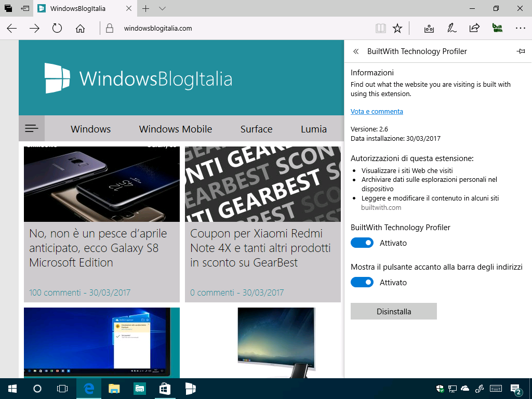Open the touch keyboard

(x=496, y=389)
